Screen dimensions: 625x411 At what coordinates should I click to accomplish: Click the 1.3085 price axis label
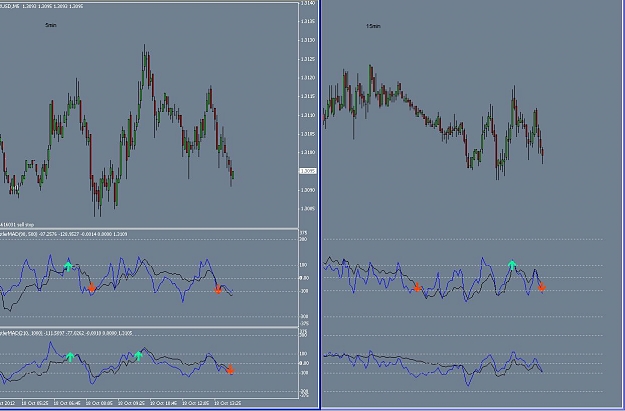tap(308, 208)
